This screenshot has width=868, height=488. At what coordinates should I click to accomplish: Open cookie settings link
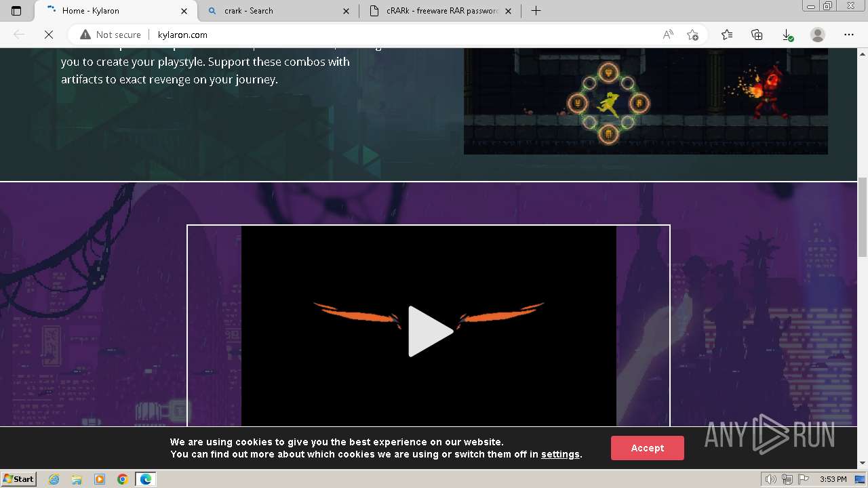pyautogui.click(x=560, y=454)
